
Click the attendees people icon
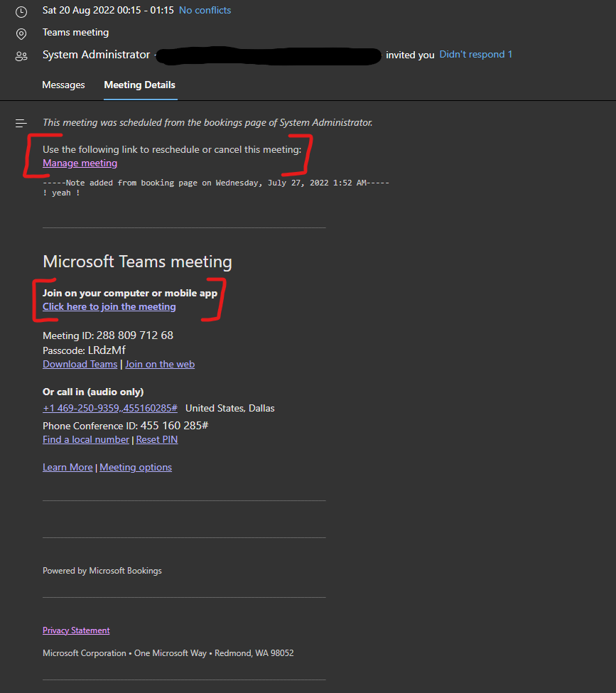tap(21, 56)
